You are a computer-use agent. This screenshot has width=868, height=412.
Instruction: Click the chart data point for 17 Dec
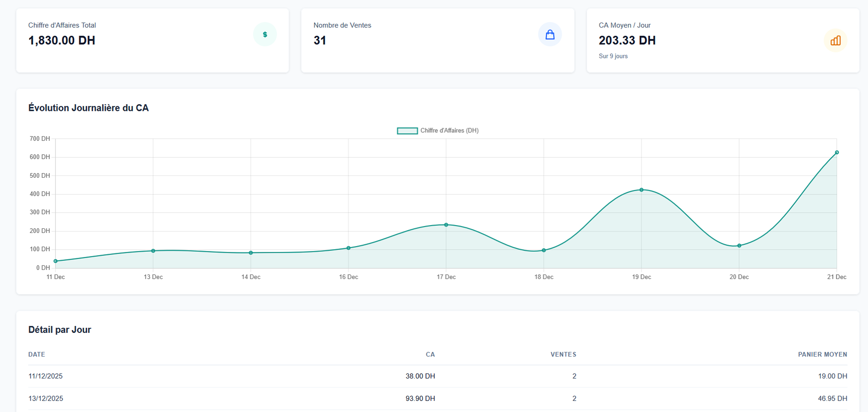446,225
